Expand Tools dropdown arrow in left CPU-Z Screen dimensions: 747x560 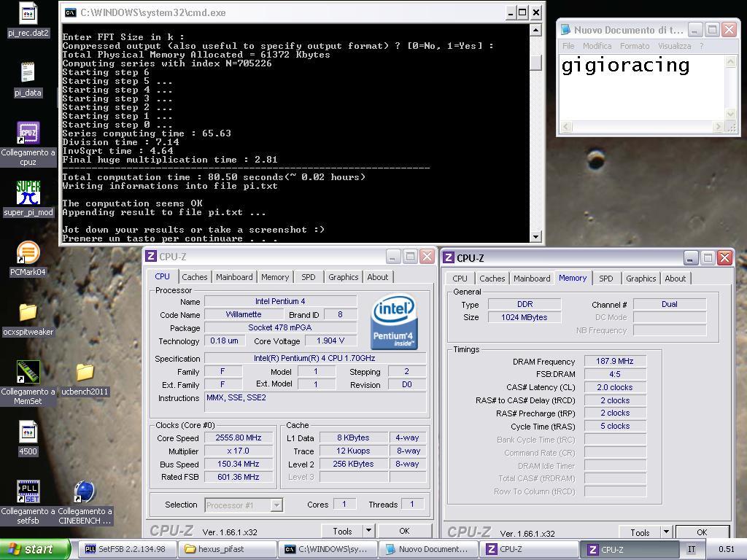coord(368,531)
